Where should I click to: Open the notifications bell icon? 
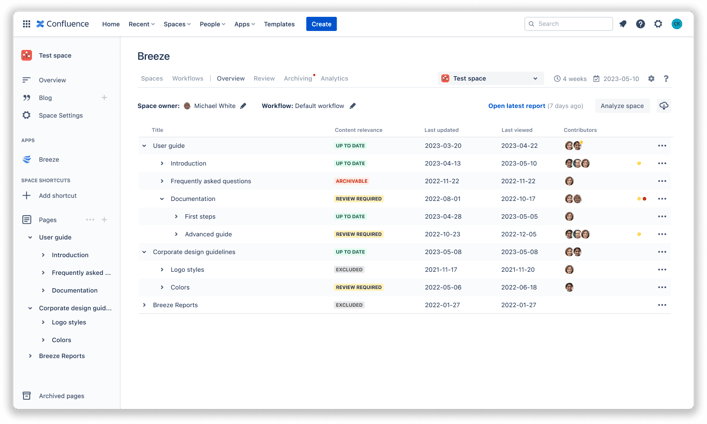[x=623, y=24]
